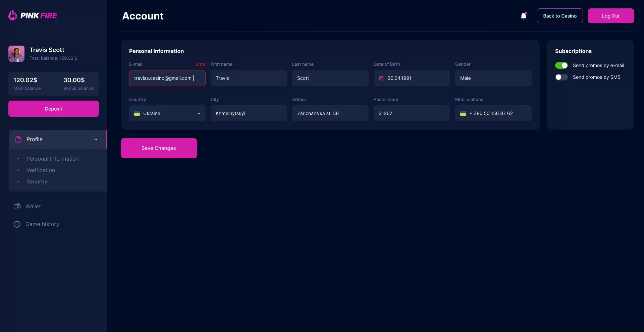Click the Game history clock icon

pyautogui.click(x=17, y=224)
